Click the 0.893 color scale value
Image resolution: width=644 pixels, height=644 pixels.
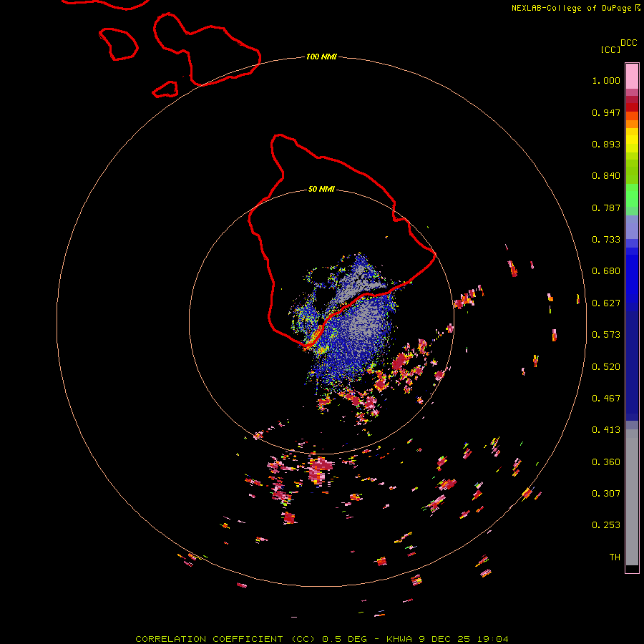(x=606, y=144)
